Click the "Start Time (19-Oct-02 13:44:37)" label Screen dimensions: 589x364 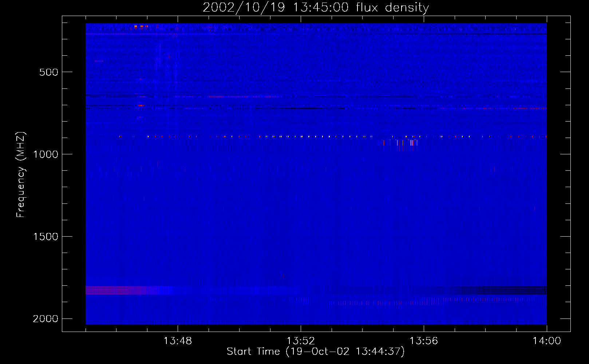tap(316, 352)
